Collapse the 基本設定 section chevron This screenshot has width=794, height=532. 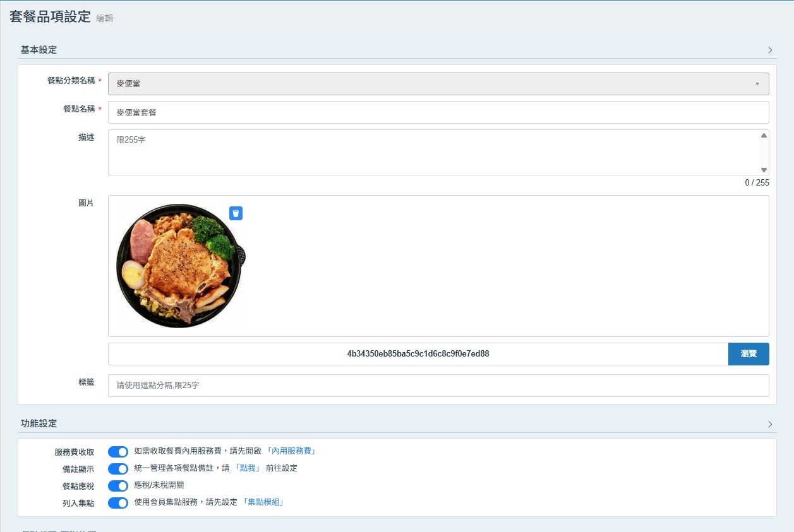(x=770, y=50)
